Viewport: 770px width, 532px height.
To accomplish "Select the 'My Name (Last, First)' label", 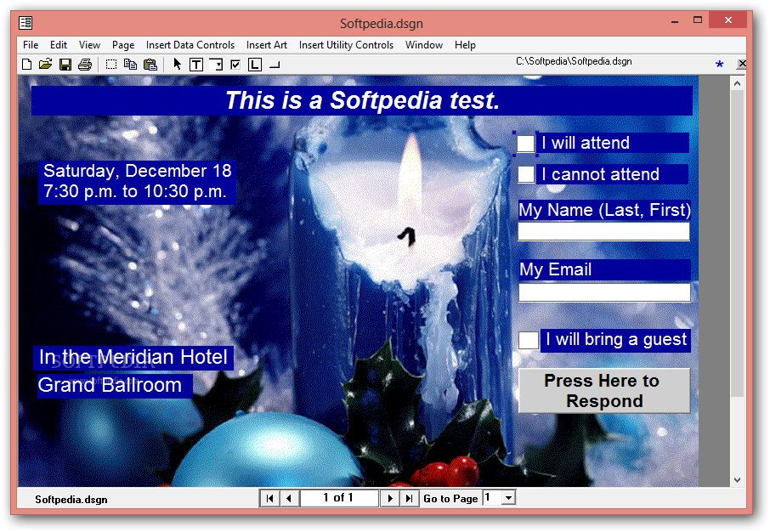I will tap(604, 210).
